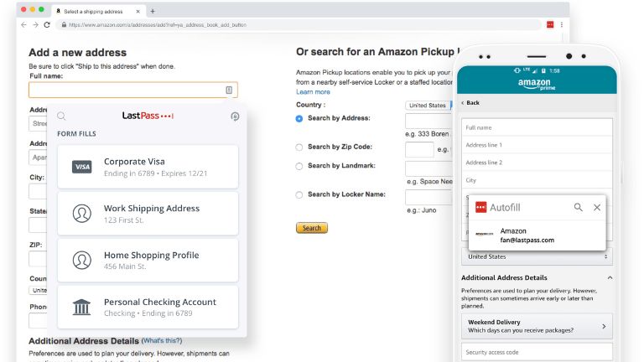The width and height of the screenshot is (644, 362).
Task: Select Search by Locker Name radio button
Action: 299,195
